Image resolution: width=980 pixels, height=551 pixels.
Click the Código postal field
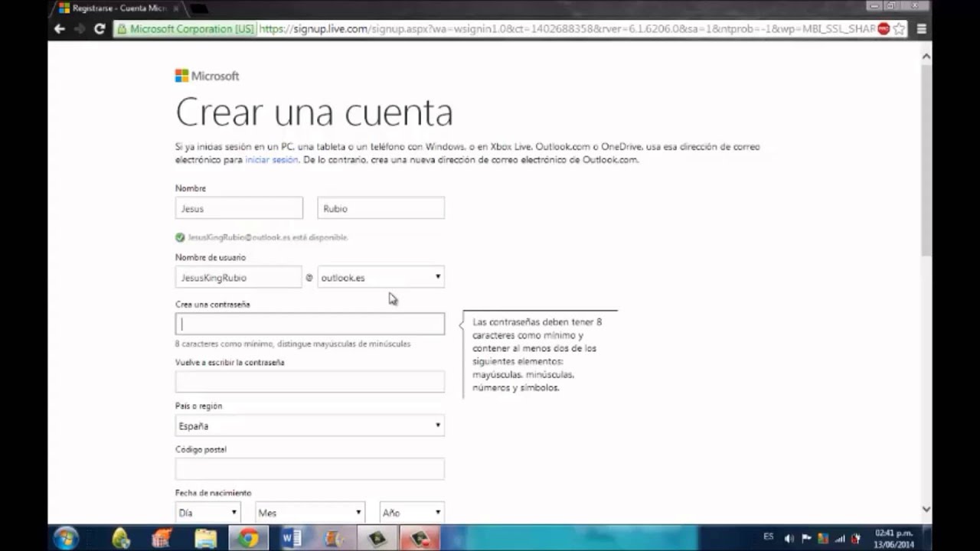click(309, 469)
